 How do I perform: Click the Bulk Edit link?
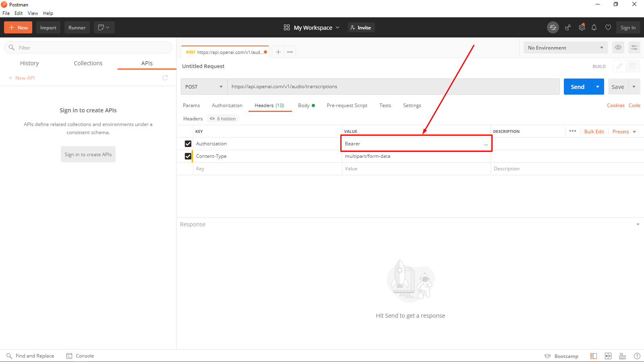pos(594,132)
